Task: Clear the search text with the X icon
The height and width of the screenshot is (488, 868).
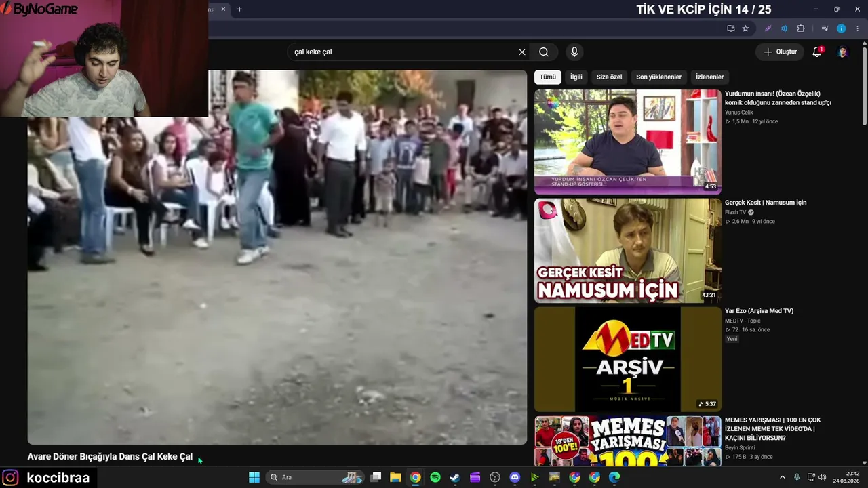Action: tap(522, 52)
